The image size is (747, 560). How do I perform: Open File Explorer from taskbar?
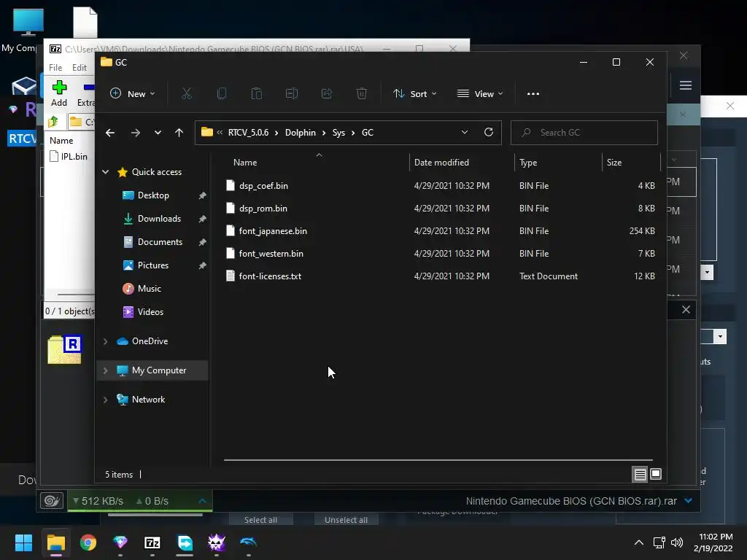pos(55,542)
